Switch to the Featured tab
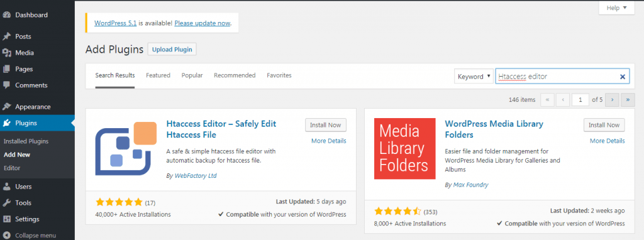 tap(158, 75)
